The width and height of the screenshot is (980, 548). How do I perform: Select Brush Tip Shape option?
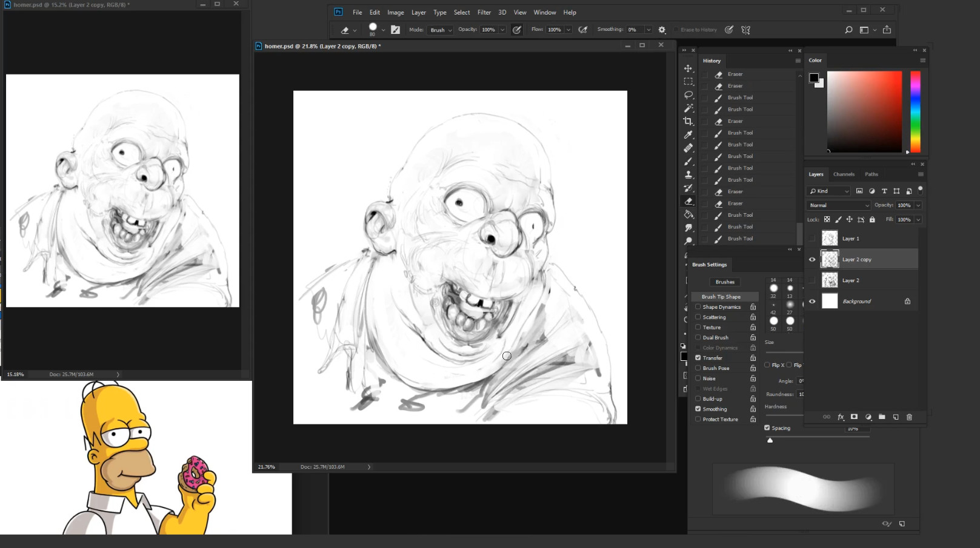click(725, 297)
